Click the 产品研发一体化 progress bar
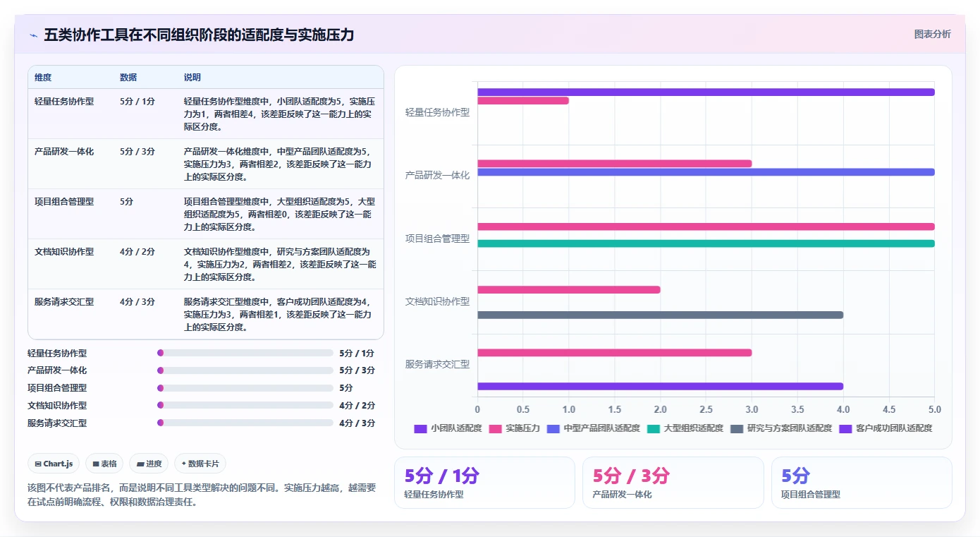This screenshot has width=980, height=537. click(245, 370)
